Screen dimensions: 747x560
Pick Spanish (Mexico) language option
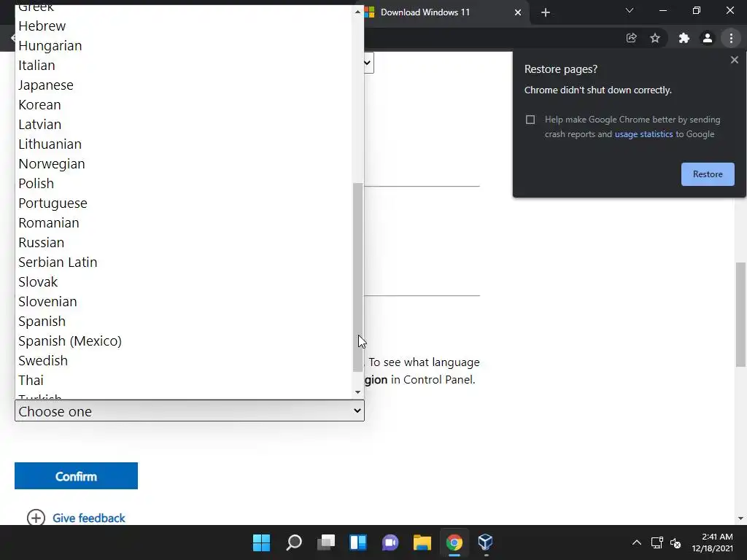[x=183, y=341]
